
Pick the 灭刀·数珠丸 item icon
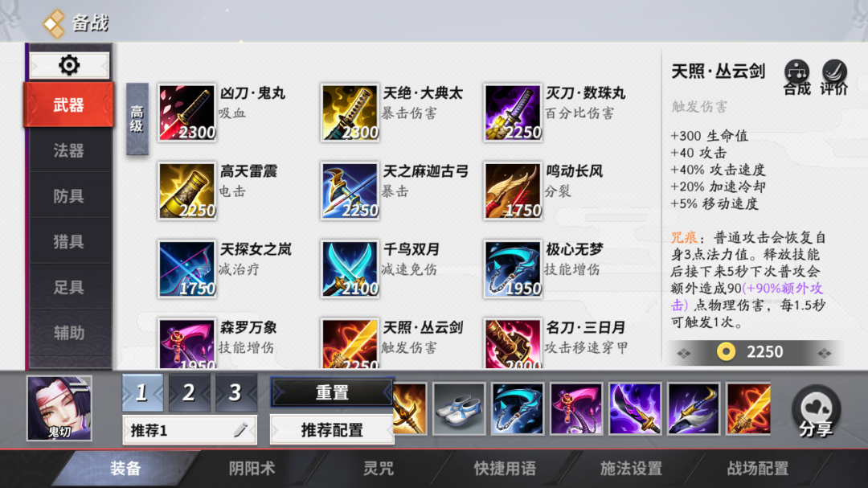[x=513, y=113]
